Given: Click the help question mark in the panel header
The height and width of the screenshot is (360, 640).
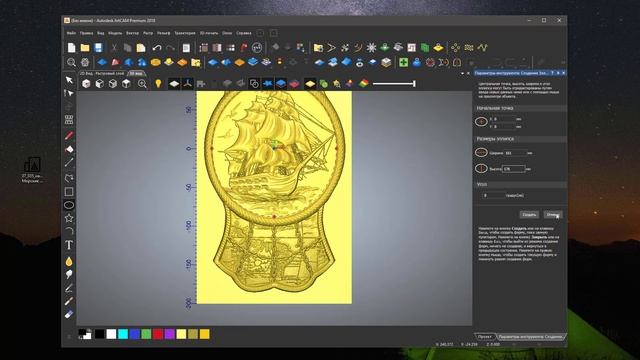Looking at the screenshot, I should [x=552, y=73].
